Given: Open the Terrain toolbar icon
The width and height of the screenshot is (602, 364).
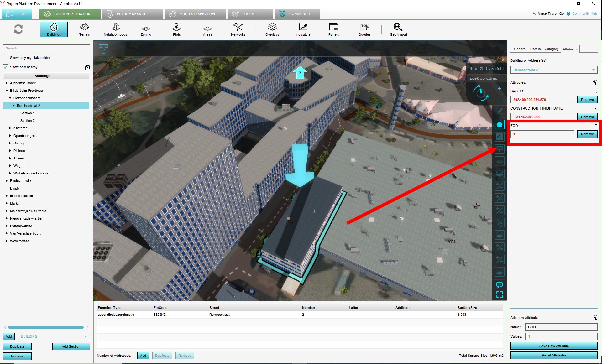Looking at the screenshot, I should point(84,29).
